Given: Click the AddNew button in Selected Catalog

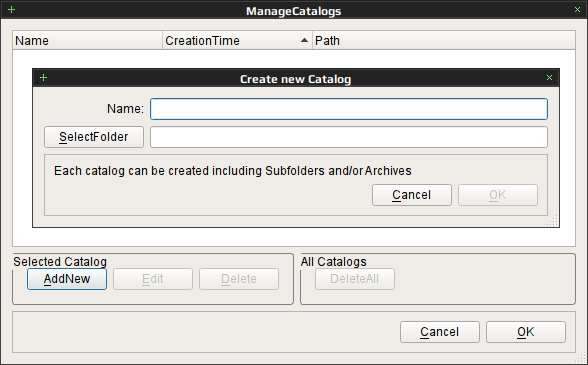Looking at the screenshot, I should 67,279.
